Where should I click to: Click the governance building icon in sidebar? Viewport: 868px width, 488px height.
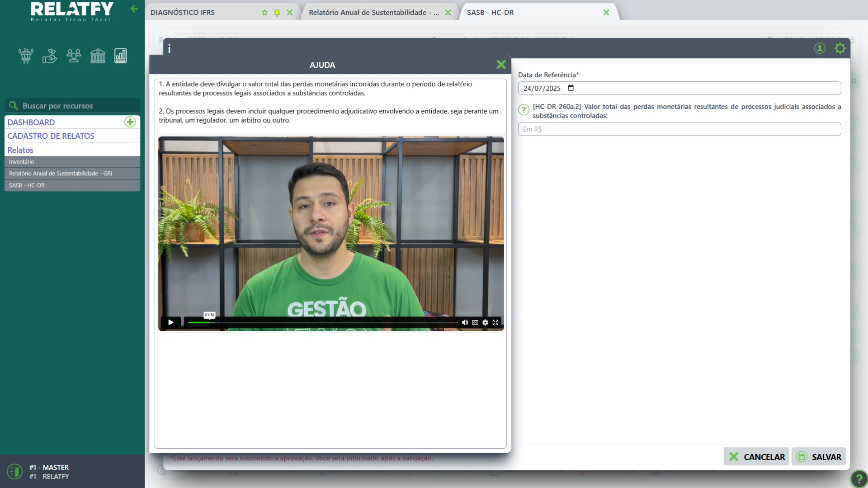click(x=98, y=56)
